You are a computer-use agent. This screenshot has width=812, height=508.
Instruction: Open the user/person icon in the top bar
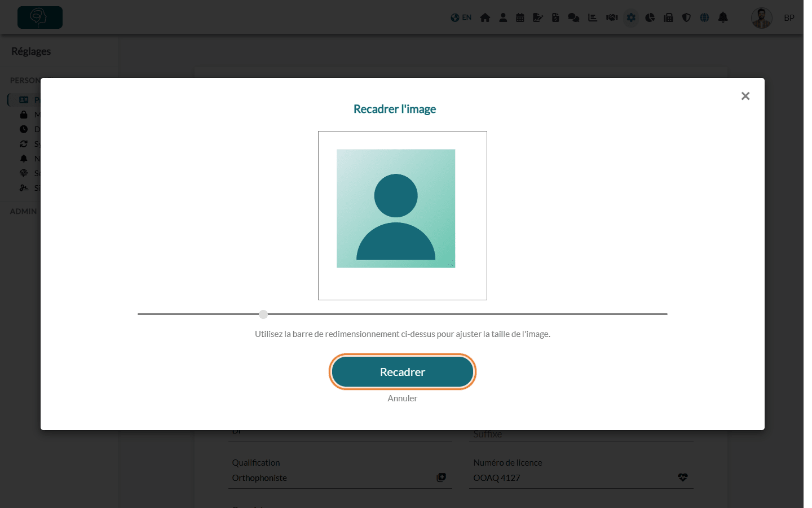(503, 17)
